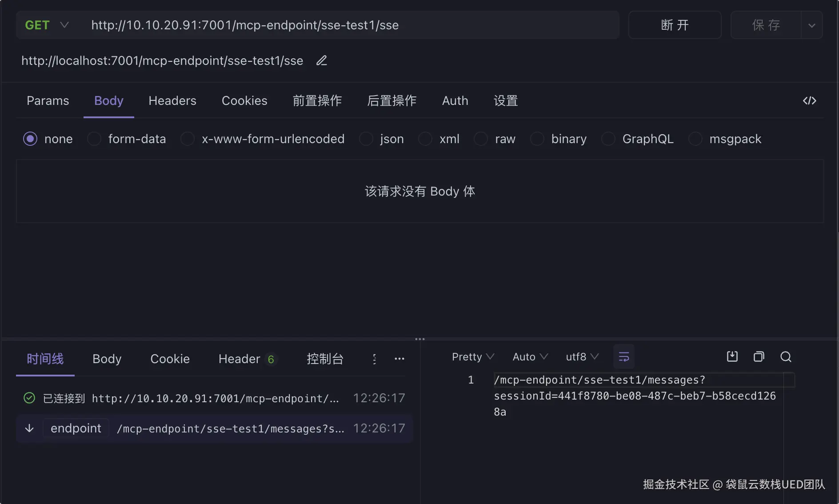The width and height of the screenshot is (839, 504).
Task: Expand the Pretty format dropdown
Action: pyautogui.click(x=473, y=357)
